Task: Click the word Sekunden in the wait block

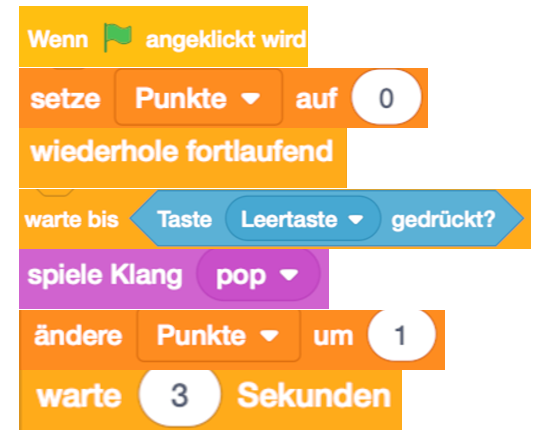Action: 314,395
